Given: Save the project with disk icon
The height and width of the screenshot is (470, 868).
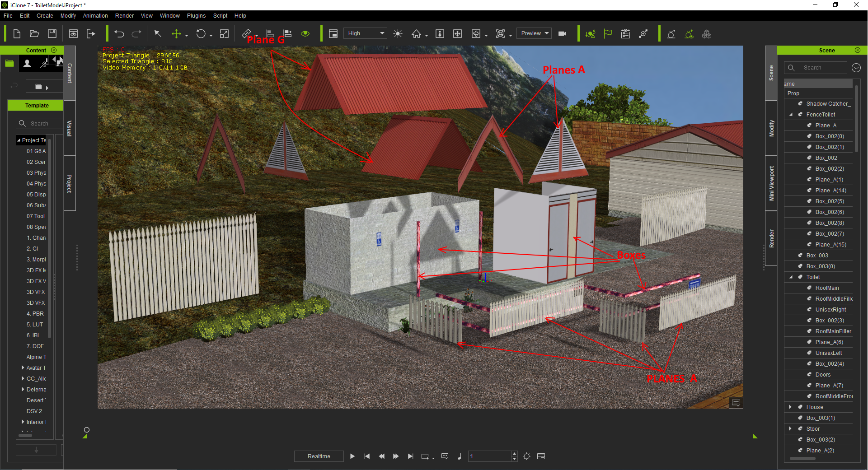Looking at the screenshot, I should [x=52, y=34].
